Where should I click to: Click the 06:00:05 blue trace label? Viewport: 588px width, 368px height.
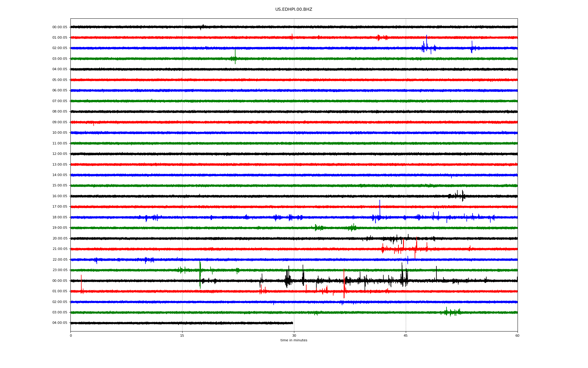pos(60,90)
